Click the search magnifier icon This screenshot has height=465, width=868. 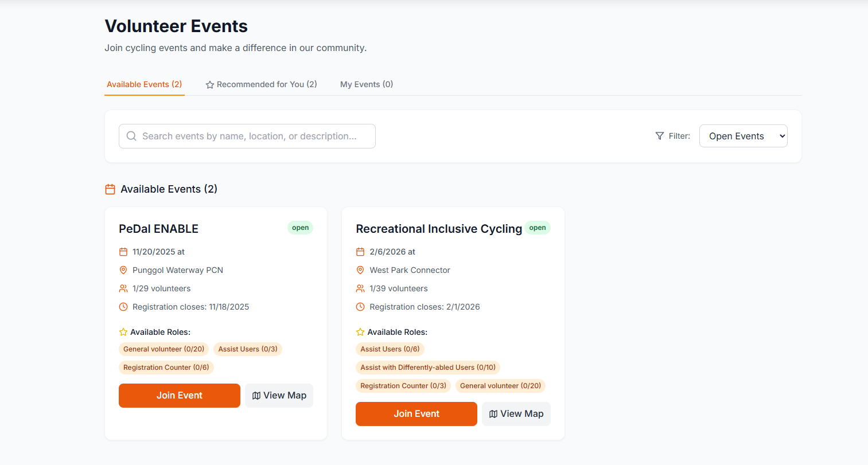[x=131, y=136]
